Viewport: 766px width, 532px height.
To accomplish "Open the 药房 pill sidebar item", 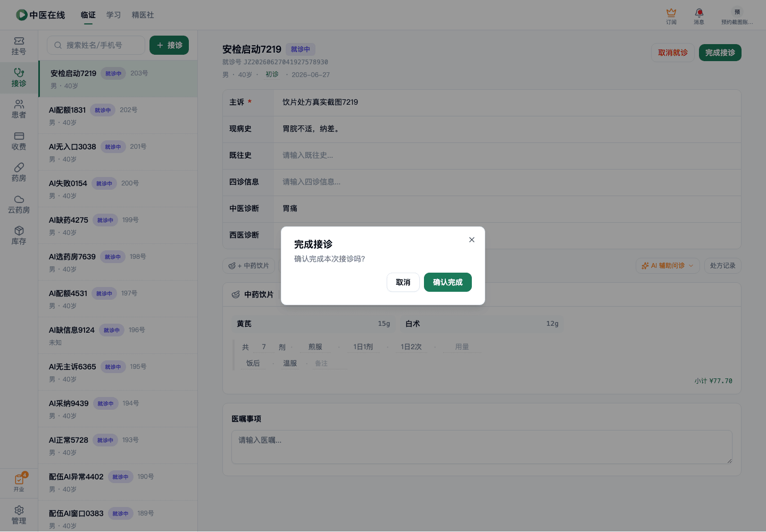I will 19,172.
